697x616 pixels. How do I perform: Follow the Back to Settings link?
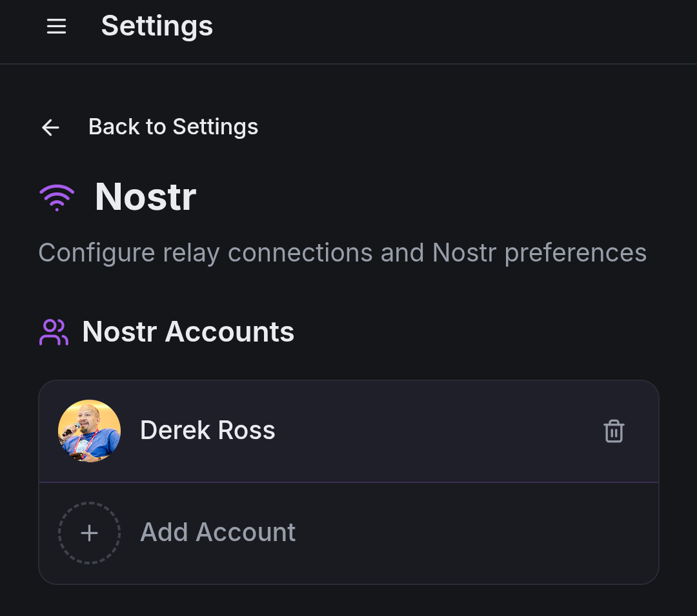pos(173,127)
